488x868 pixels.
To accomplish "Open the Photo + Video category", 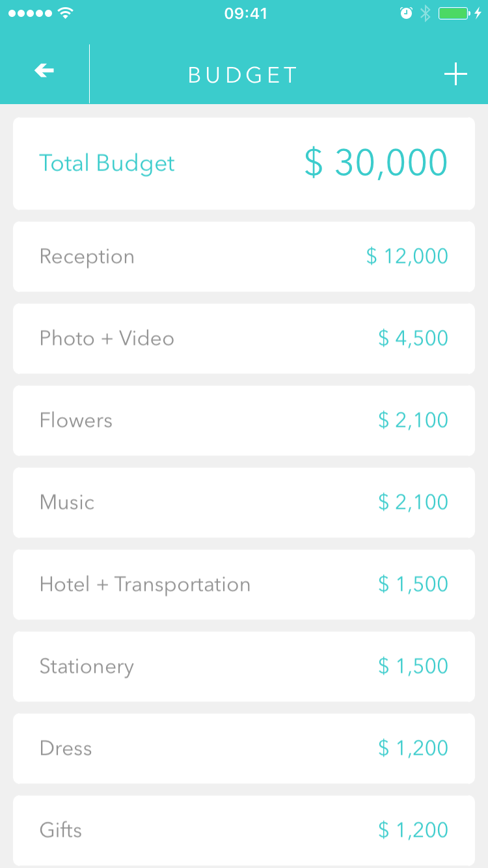I will (x=243, y=338).
